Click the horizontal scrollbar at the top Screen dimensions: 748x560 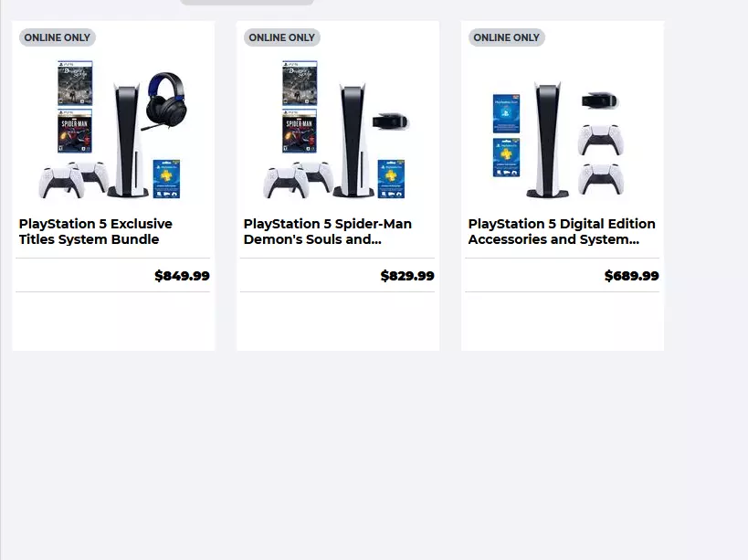pos(247,3)
